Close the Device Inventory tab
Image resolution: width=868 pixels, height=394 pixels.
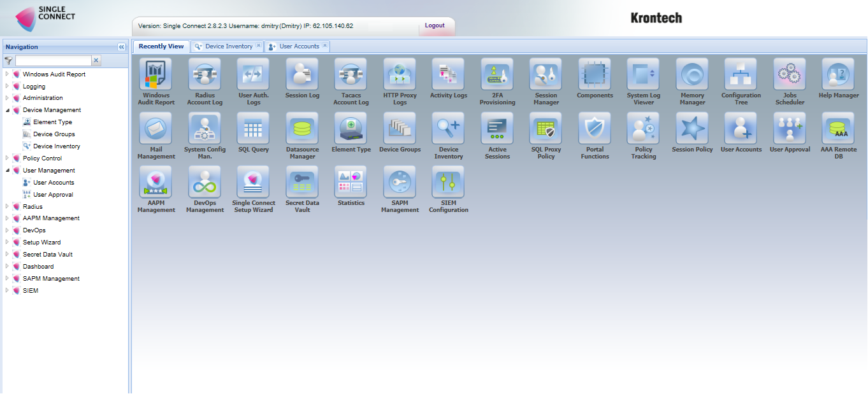tap(258, 46)
